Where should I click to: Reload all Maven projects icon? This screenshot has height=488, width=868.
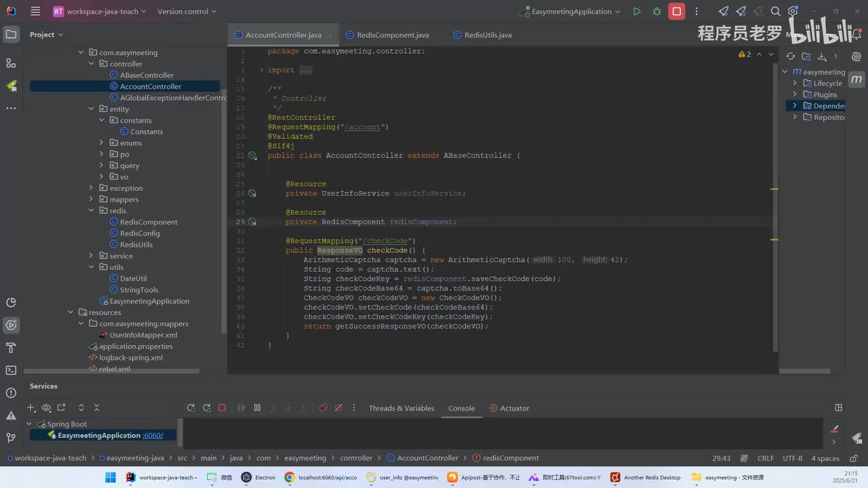pos(791,56)
